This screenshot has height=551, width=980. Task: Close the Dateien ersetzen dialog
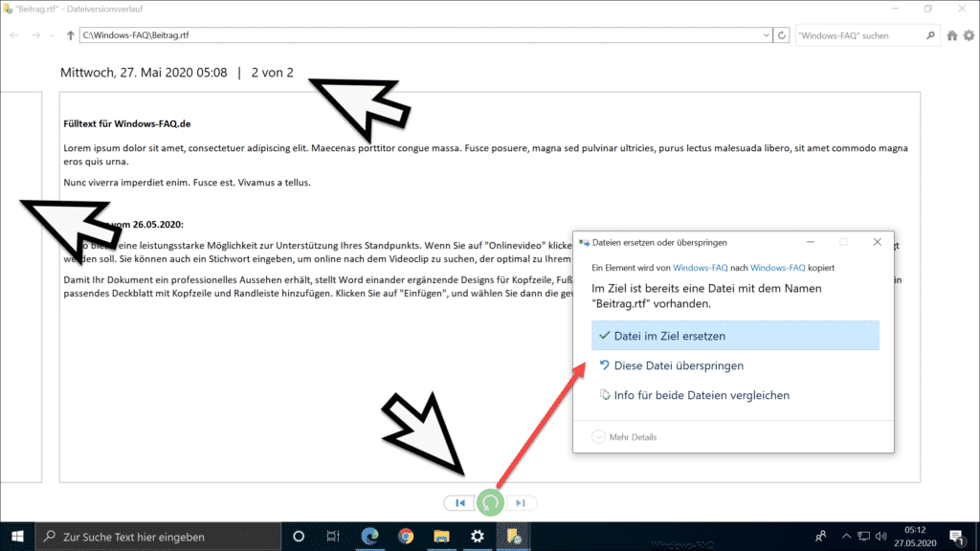[877, 242]
